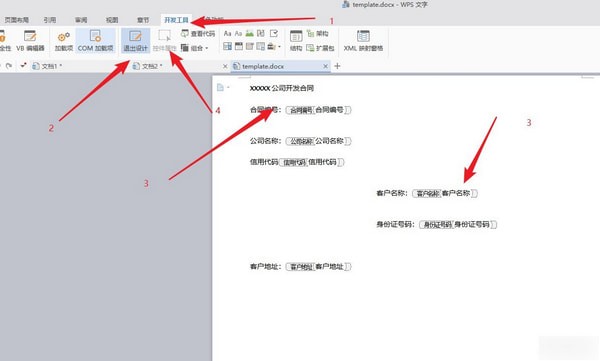Insert check box content control
This screenshot has width=600, height=361.
point(274,34)
